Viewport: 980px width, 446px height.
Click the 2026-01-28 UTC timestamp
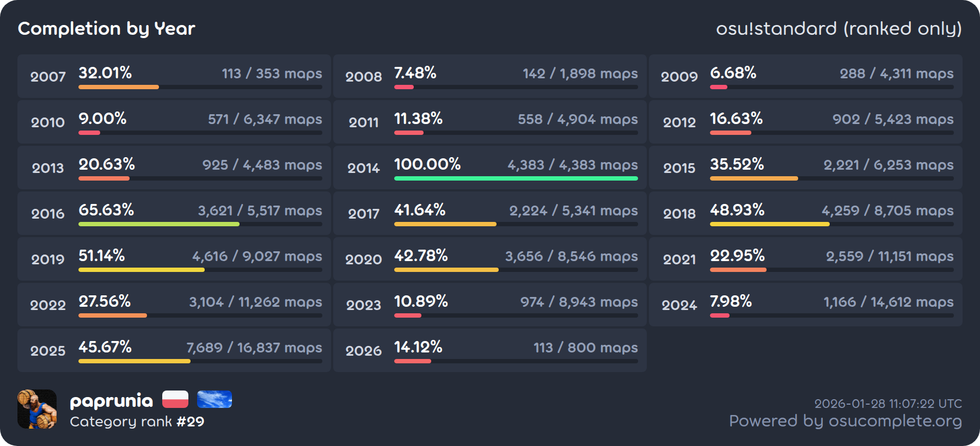[887, 404]
